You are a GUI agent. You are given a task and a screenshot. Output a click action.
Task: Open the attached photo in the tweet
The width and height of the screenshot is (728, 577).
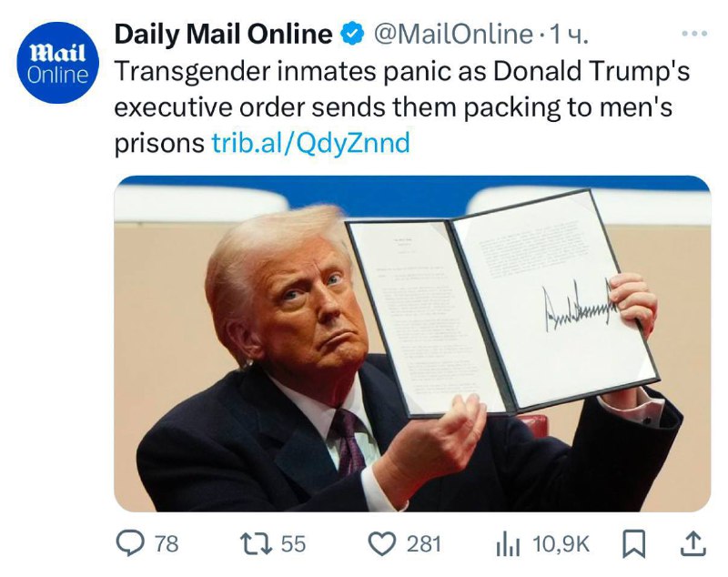coord(412,343)
